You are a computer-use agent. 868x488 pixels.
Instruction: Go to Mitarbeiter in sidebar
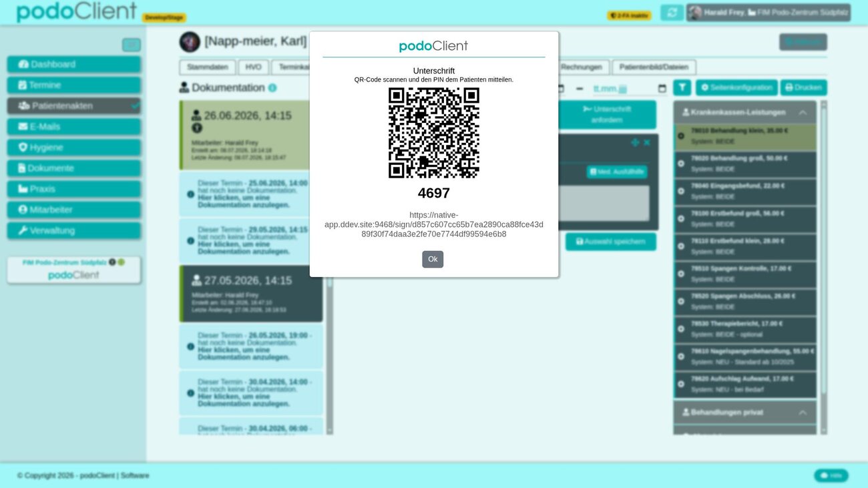coord(74,209)
